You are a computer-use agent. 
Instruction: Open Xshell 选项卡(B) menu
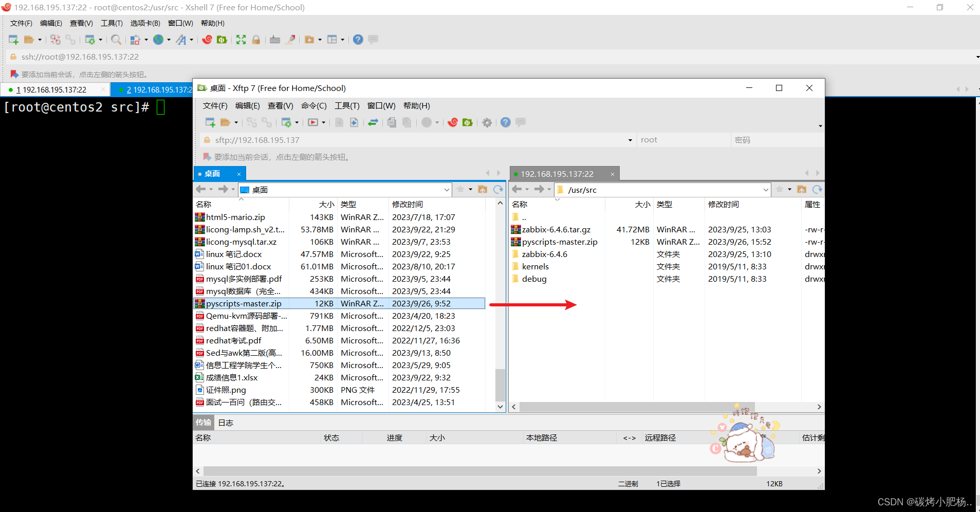click(145, 23)
